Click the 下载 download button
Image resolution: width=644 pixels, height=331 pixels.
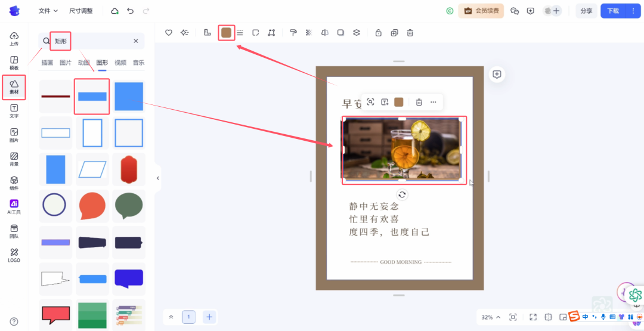[x=613, y=11]
